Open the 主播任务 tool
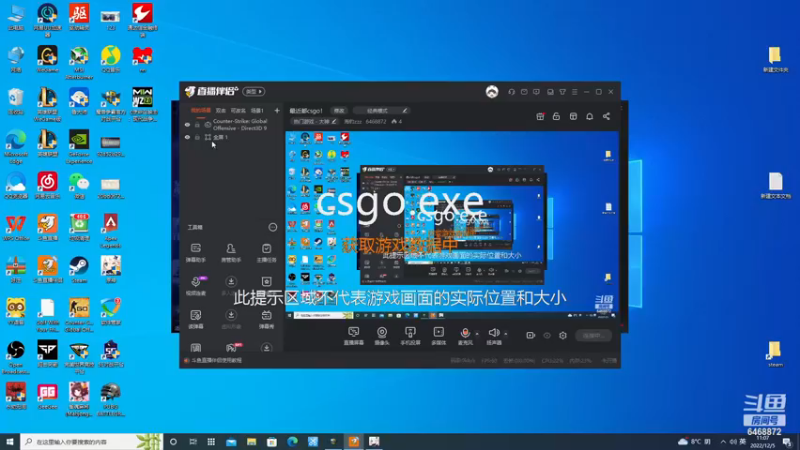 [266, 253]
